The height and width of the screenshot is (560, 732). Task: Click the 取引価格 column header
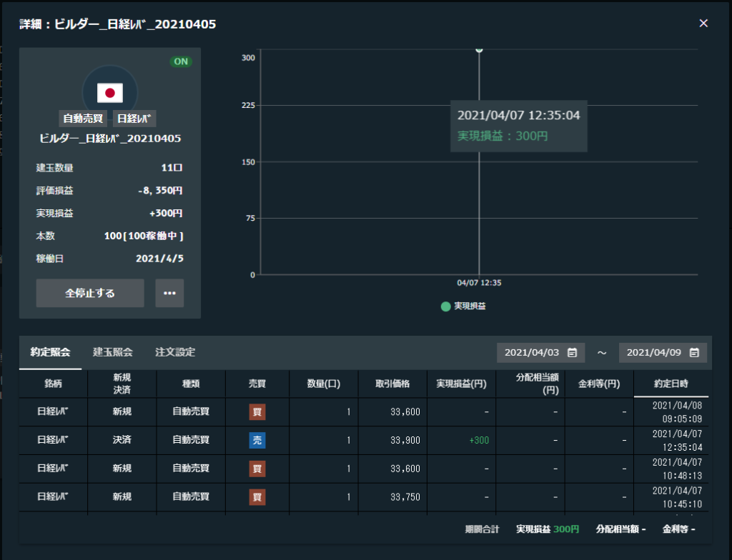(x=392, y=384)
